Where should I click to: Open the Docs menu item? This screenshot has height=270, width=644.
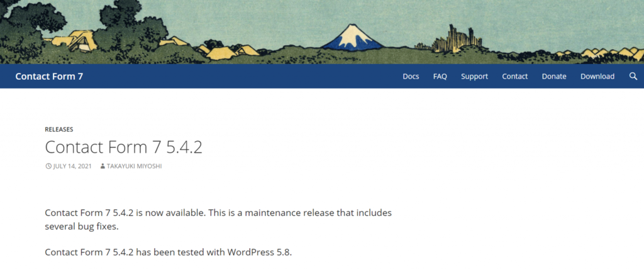[x=411, y=77]
